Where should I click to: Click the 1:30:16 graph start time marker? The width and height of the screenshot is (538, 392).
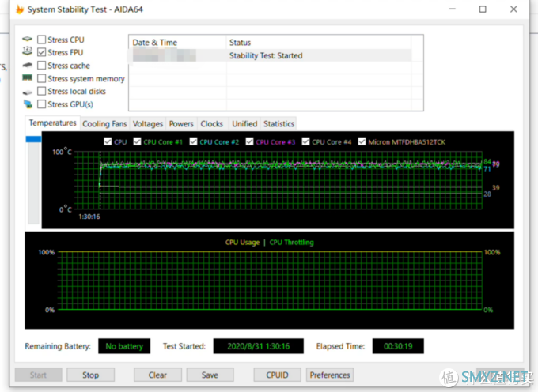(89, 217)
